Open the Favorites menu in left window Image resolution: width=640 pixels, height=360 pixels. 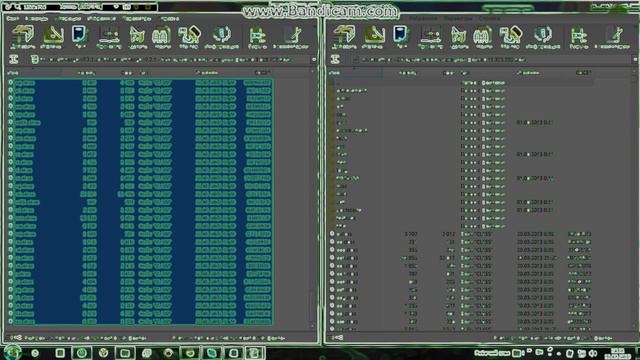coord(101,19)
